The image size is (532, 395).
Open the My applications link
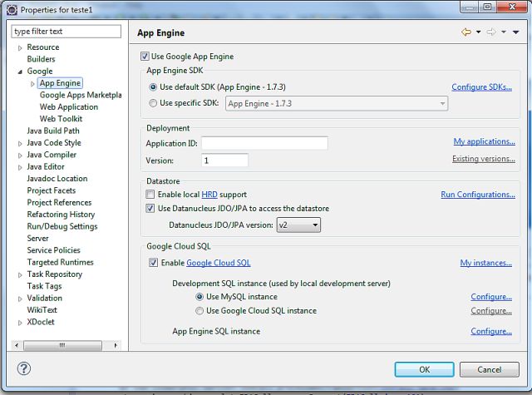[x=484, y=142]
